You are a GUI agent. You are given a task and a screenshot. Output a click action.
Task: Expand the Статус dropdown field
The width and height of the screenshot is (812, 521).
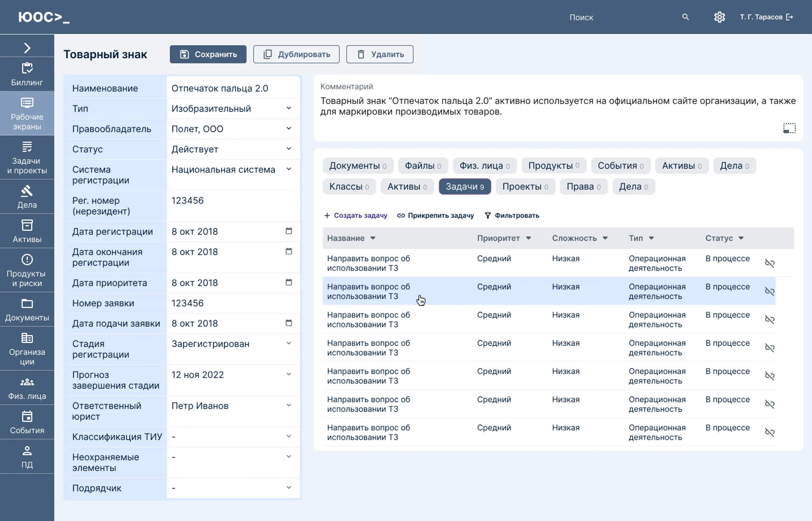click(289, 149)
